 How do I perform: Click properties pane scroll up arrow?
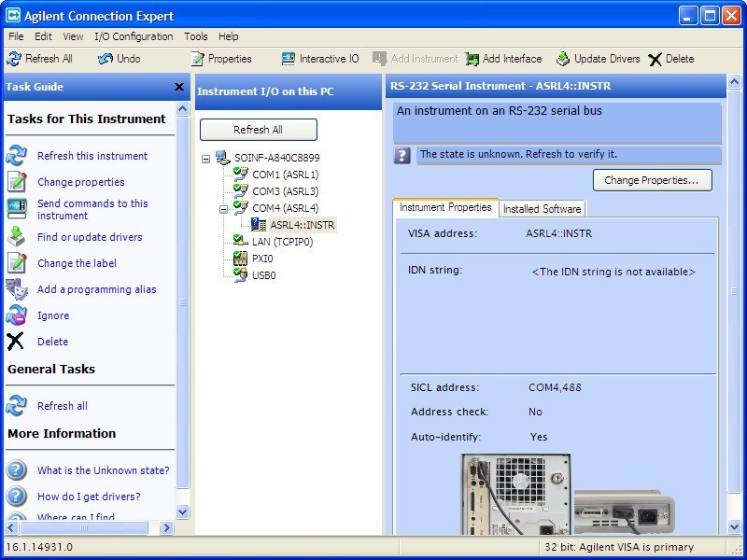point(734,81)
